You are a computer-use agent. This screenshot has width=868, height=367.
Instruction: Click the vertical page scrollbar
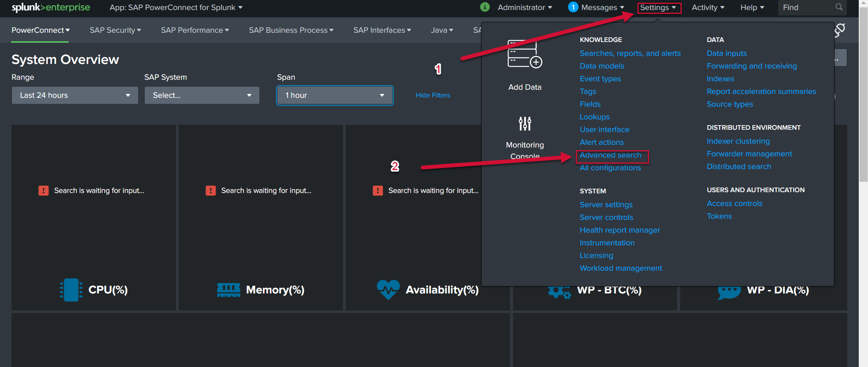coord(863,116)
